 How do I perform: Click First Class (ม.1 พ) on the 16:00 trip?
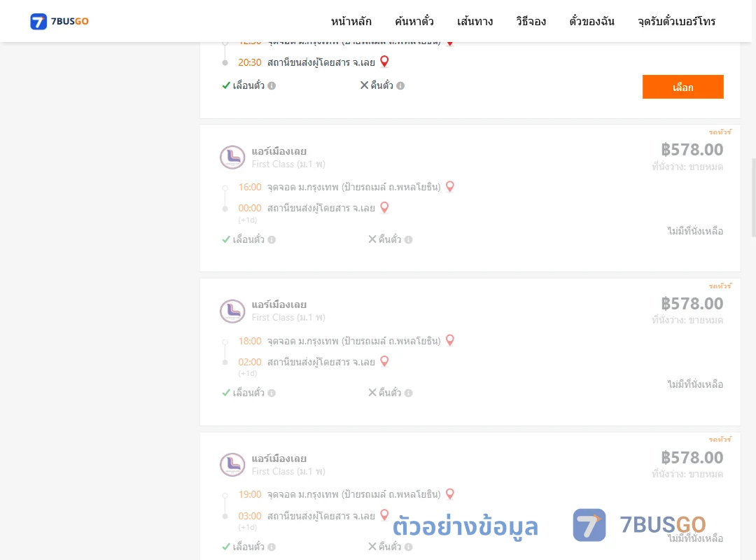(288, 164)
